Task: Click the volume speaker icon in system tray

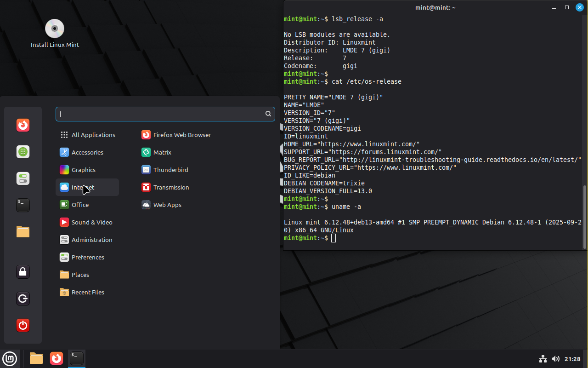Action: coord(555,359)
